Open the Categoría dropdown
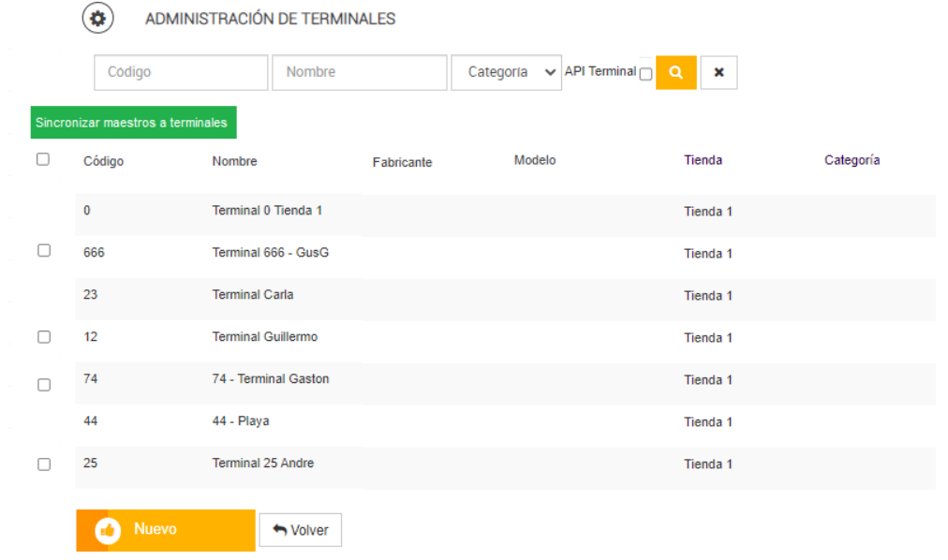This screenshot has width=948, height=560. pyautogui.click(x=506, y=72)
